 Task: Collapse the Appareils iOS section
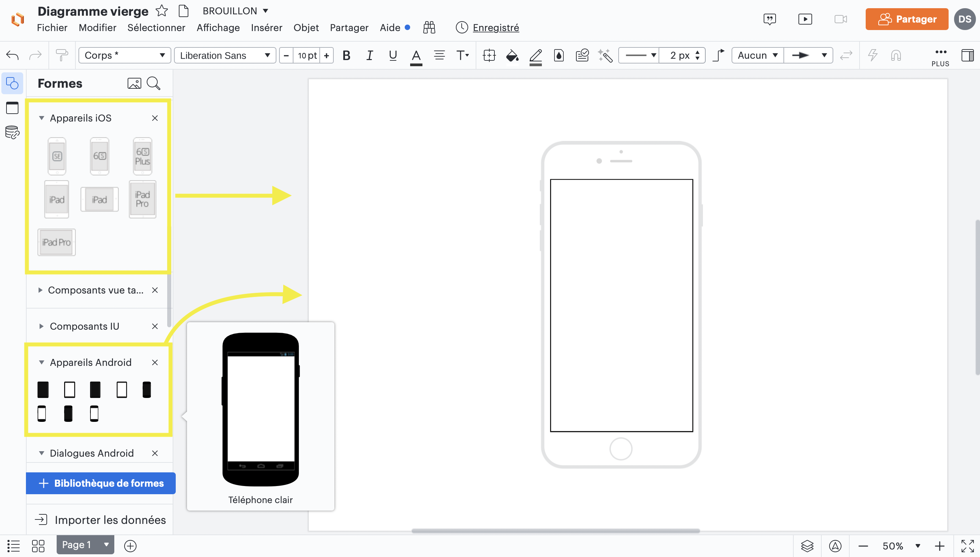tap(41, 118)
